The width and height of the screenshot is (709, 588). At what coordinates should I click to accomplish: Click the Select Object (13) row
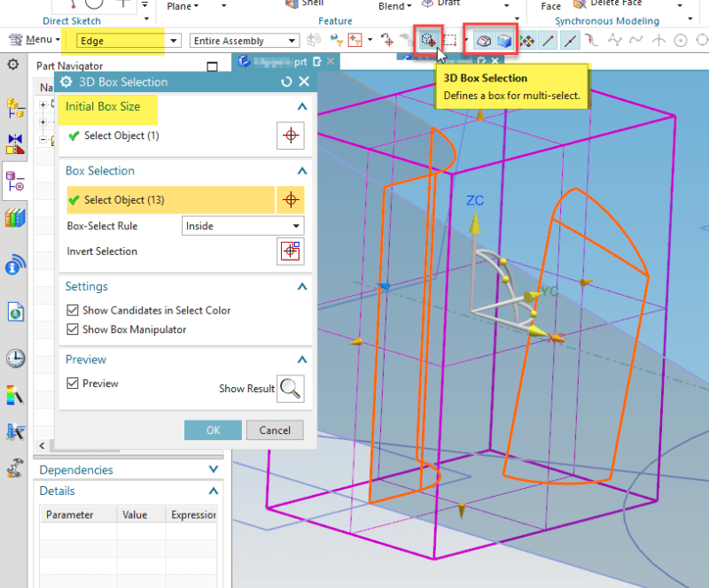[170, 200]
